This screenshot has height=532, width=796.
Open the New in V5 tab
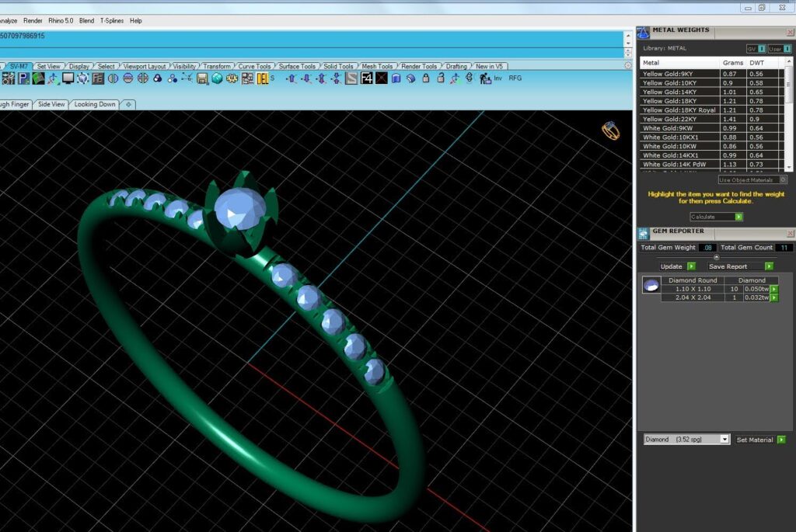tap(489, 67)
